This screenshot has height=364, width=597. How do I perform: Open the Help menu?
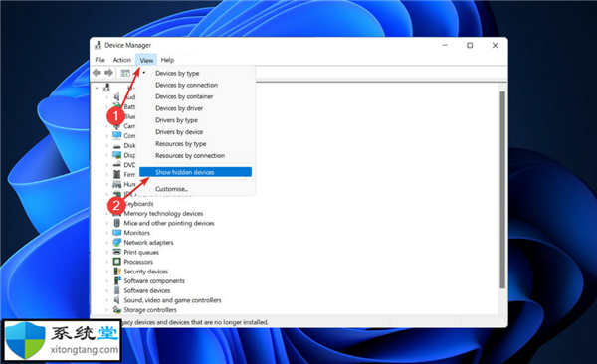click(167, 60)
